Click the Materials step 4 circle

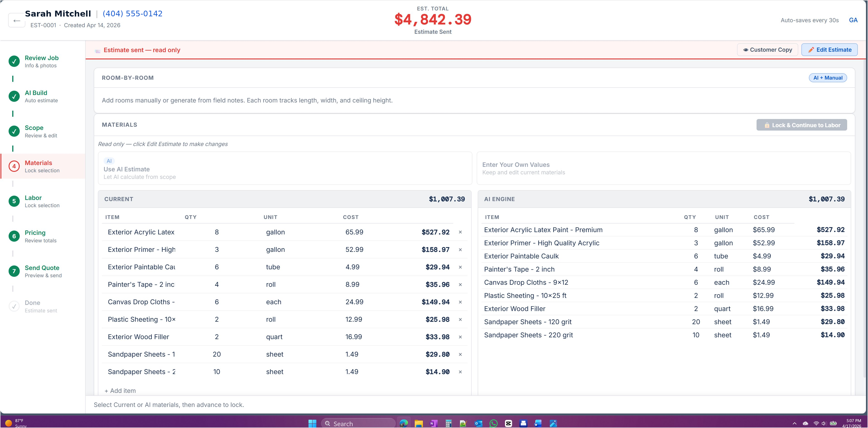coord(14,166)
